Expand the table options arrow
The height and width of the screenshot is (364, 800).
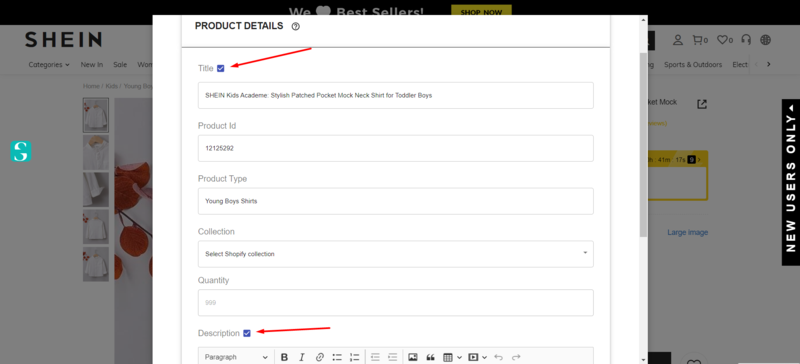click(460, 357)
